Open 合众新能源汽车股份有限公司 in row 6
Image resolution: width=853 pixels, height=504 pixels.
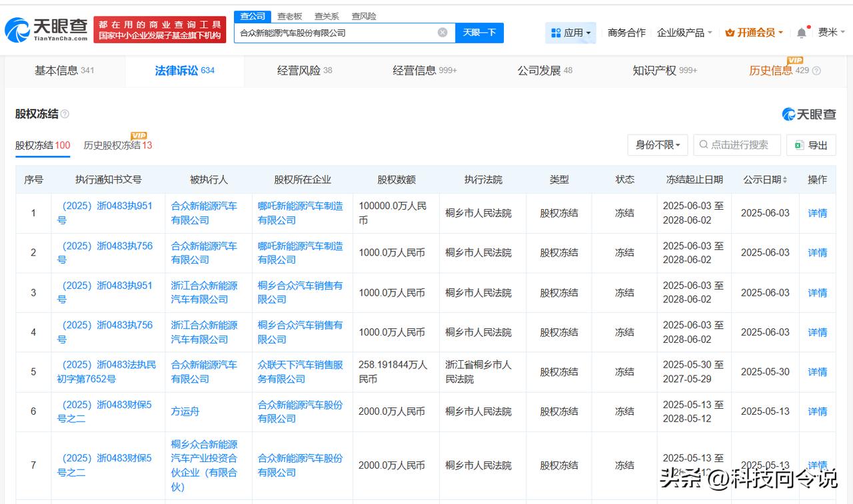[x=301, y=411]
